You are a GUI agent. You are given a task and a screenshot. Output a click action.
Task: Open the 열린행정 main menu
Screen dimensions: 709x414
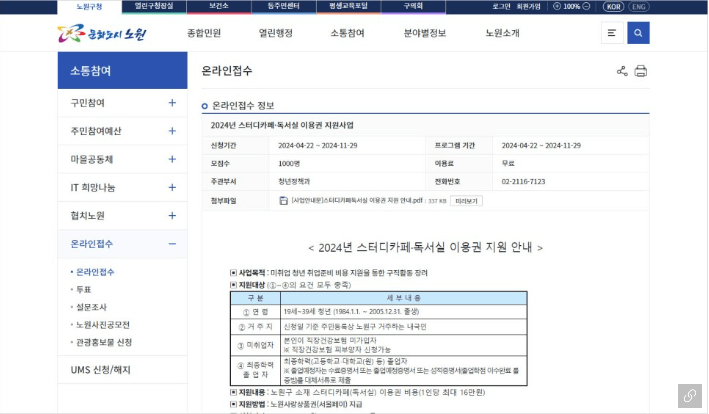(x=276, y=33)
